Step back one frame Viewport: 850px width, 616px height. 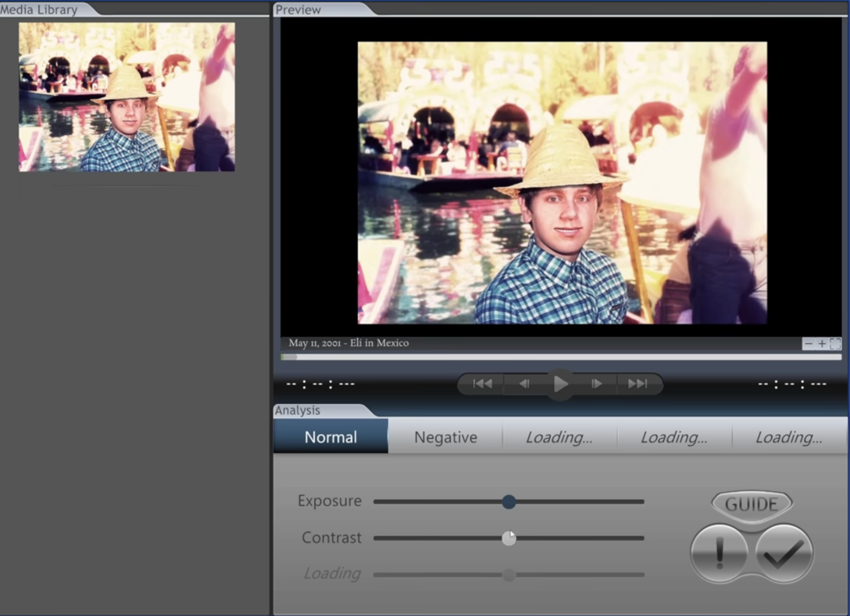524,384
